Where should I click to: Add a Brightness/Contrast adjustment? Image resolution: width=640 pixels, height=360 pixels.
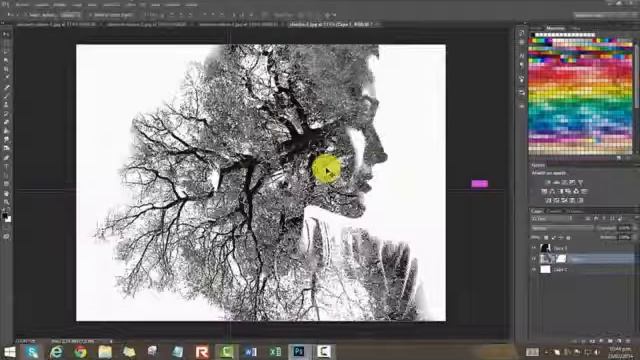coord(548,182)
